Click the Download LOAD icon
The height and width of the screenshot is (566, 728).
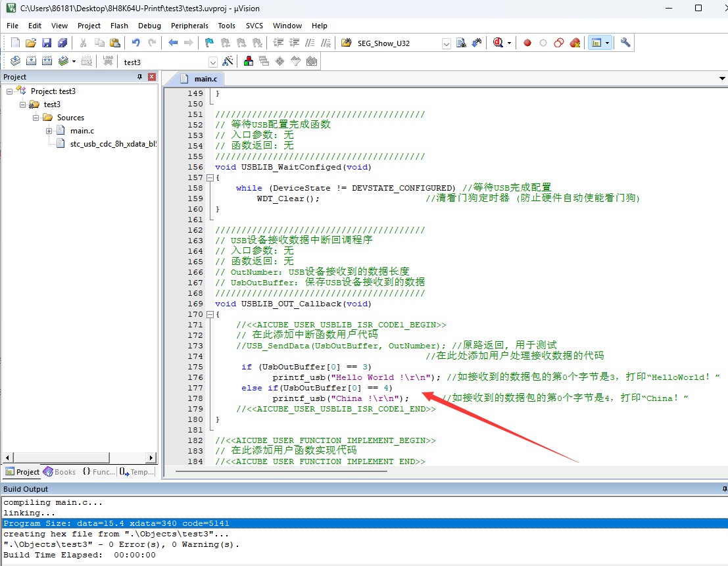(x=108, y=60)
